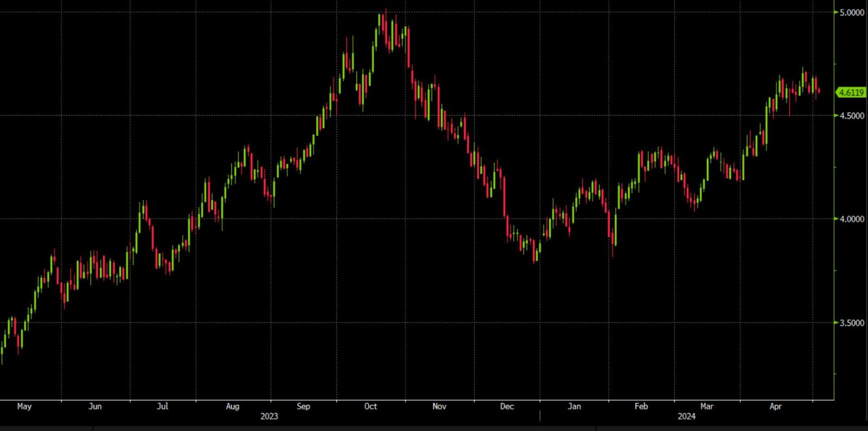
Task: Click the 5.0000 y-axis label
Action: 852,12
